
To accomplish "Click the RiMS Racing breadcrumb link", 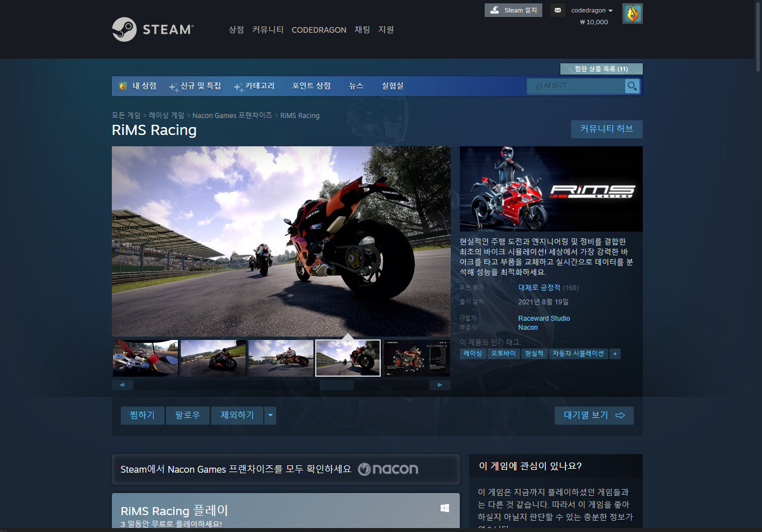I will pyautogui.click(x=300, y=115).
